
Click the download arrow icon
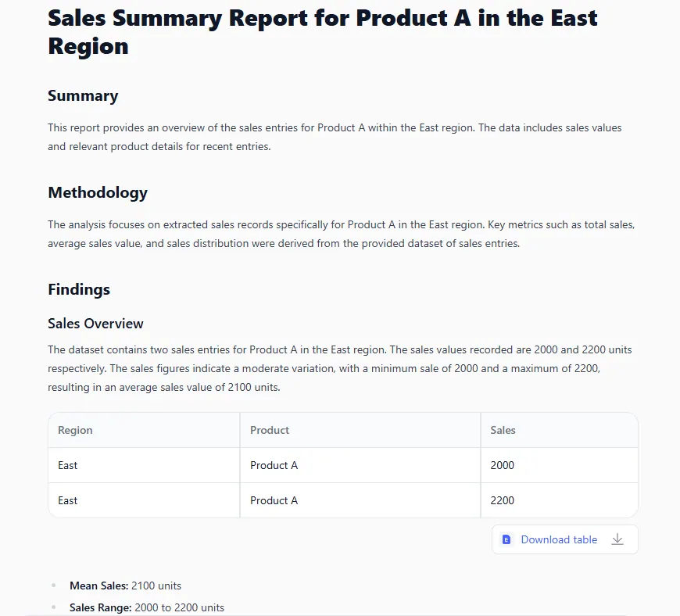click(x=617, y=539)
